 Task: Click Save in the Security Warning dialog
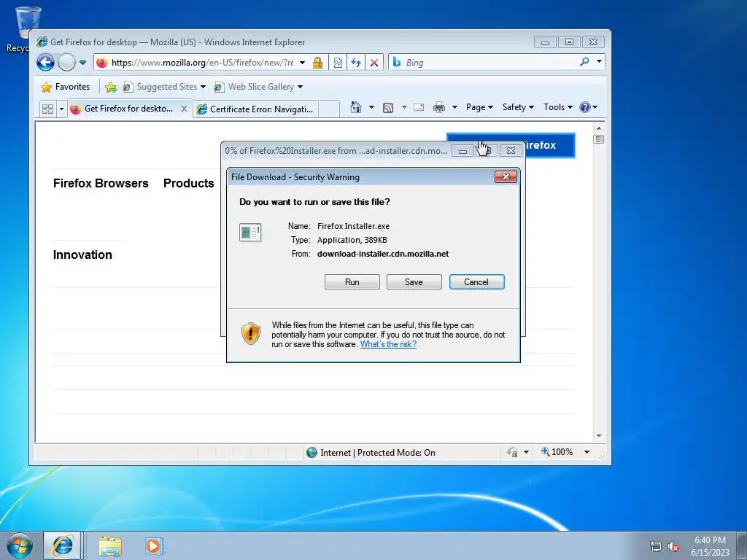(x=414, y=282)
